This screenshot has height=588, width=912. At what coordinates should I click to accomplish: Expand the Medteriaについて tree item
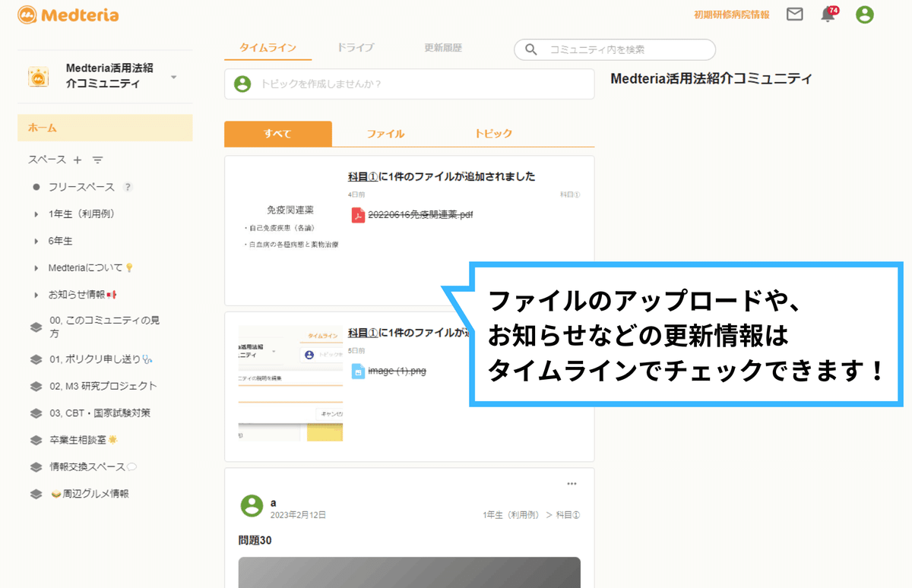pyautogui.click(x=36, y=268)
